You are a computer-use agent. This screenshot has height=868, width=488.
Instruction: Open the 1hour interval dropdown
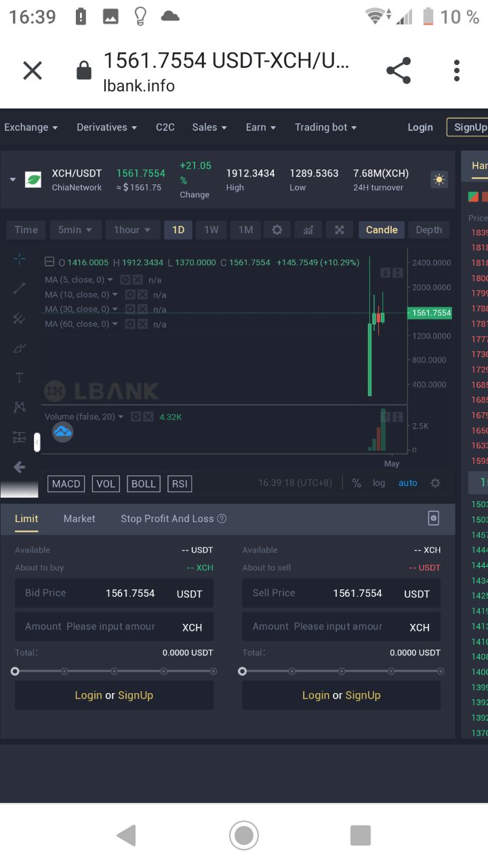(133, 230)
